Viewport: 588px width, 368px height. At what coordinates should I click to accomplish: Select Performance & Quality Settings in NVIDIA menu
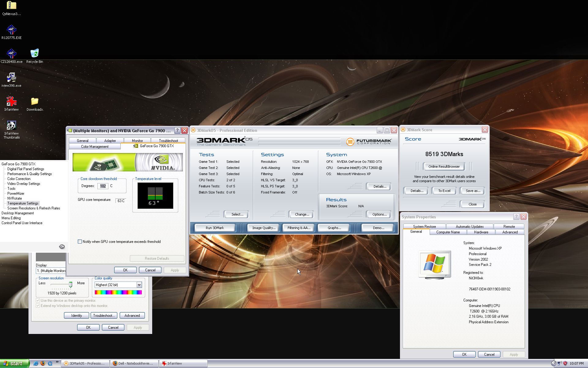pos(29,174)
